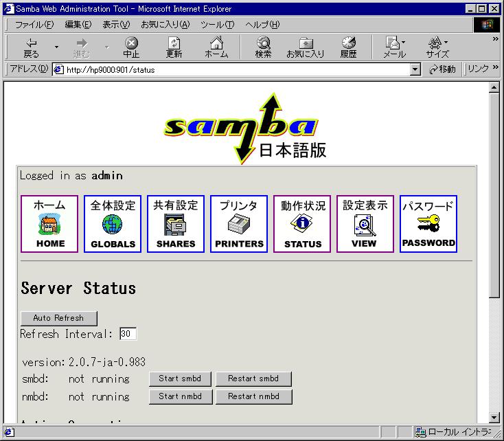Image resolution: width=504 pixels, height=441 pixels.
Task: Click the 移動 go button
Action: tap(443, 69)
